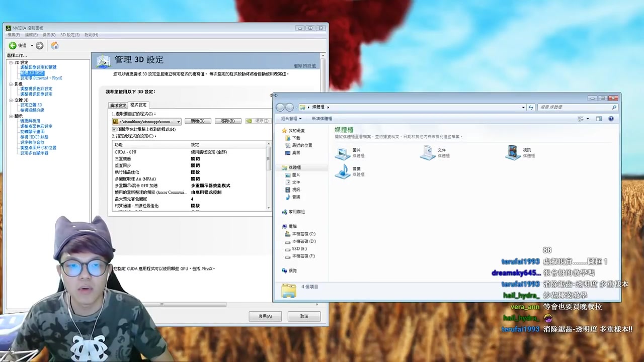The height and width of the screenshot is (362, 644).
Task: Open view options dropdown arrow in Explorer
Action: point(587,119)
